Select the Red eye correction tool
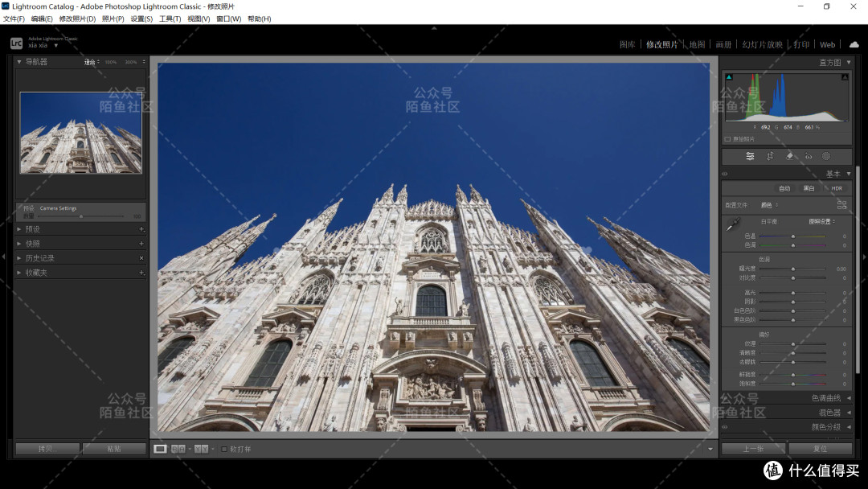Screen dimensions: 868x489 point(809,156)
